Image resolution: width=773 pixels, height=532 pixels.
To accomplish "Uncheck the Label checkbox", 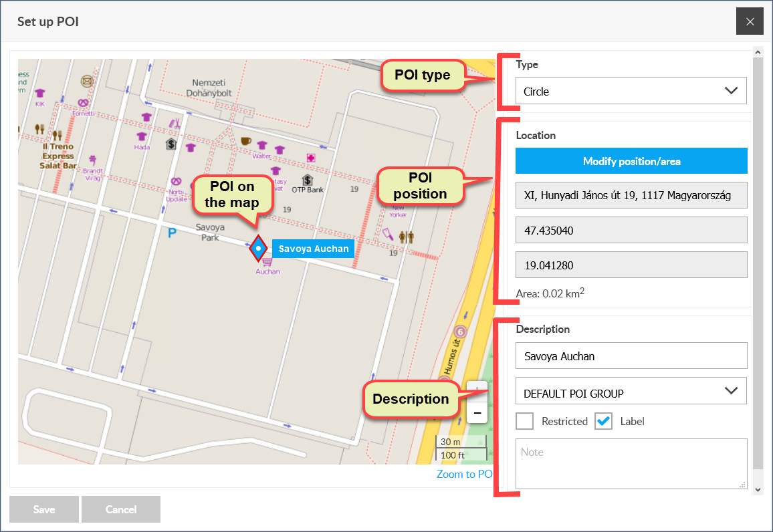I will [x=603, y=421].
